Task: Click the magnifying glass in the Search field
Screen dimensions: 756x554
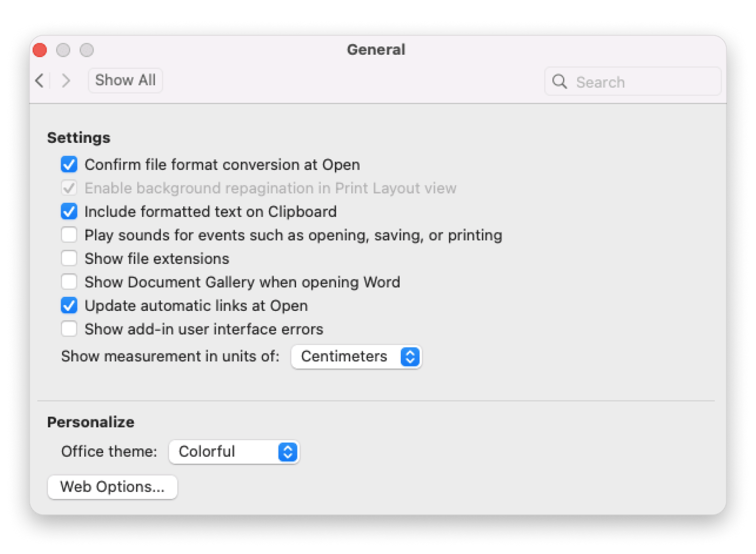Action: pos(560,82)
